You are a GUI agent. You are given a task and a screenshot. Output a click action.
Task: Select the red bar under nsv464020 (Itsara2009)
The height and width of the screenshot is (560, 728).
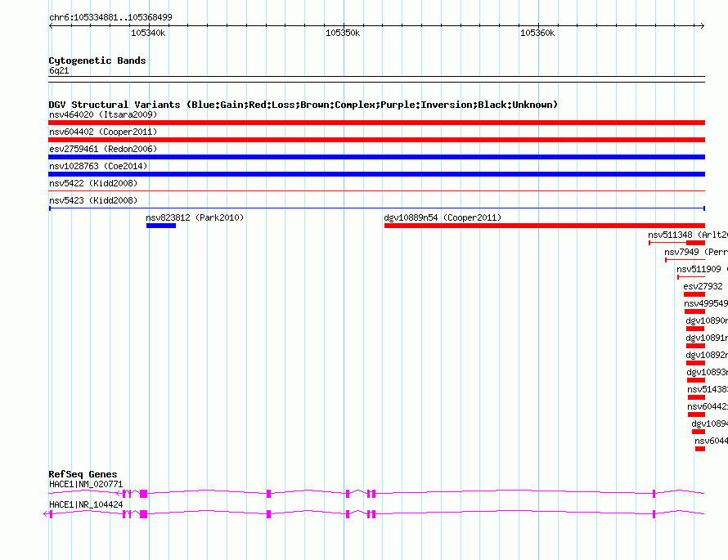pos(376,123)
